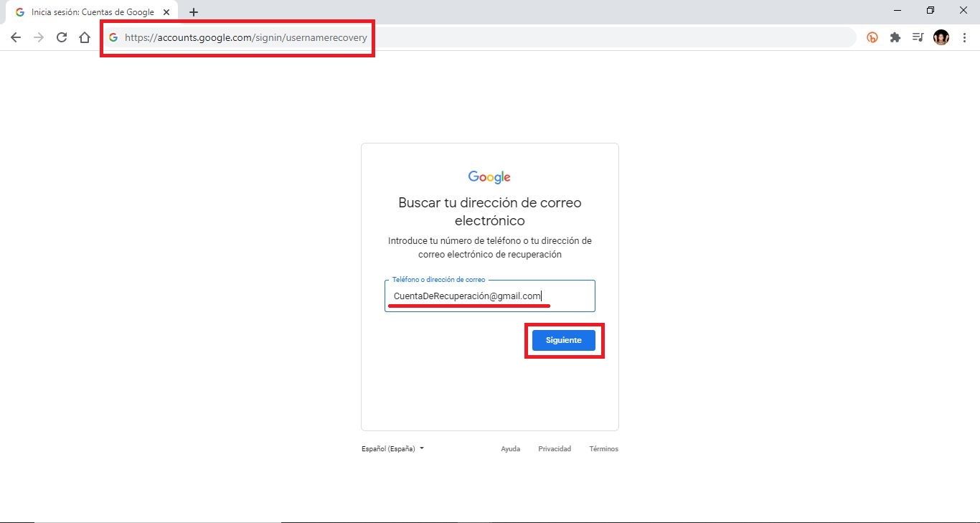Click the forward navigation arrow
The width and height of the screenshot is (980, 523).
(39, 37)
